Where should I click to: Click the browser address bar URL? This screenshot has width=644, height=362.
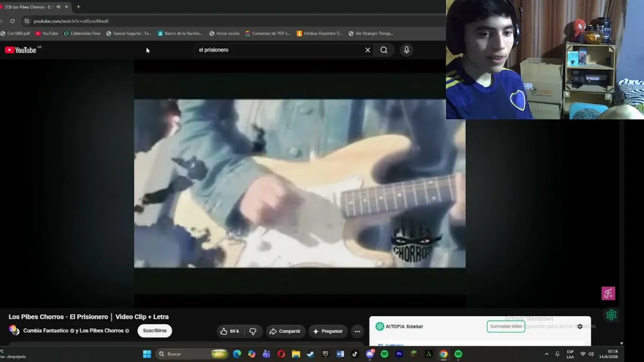(71, 21)
